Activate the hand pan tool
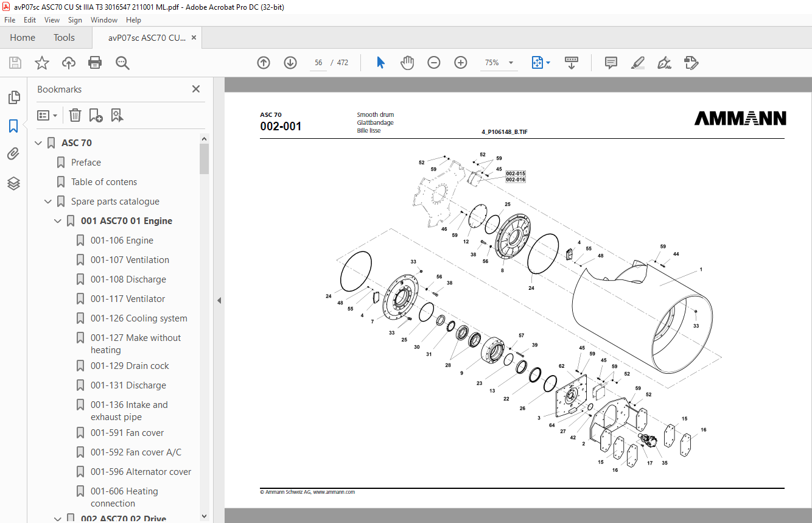Viewport: 812px width, 523px height. pyautogui.click(x=407, y=63)
